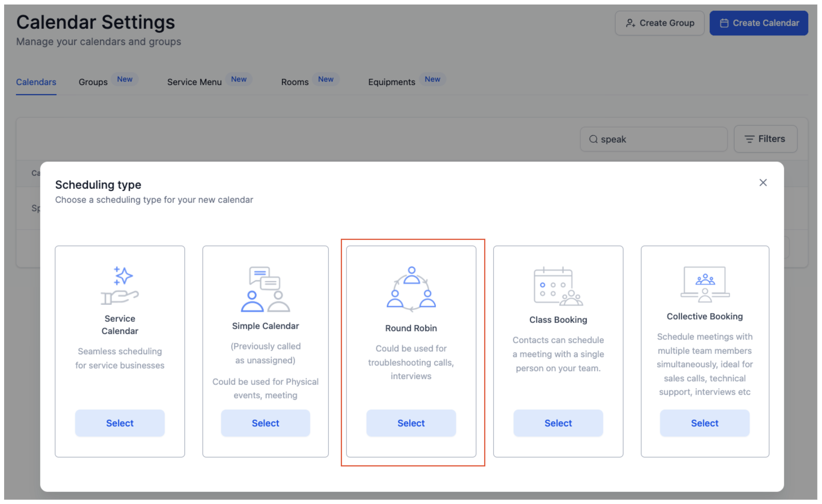This screenshot has width=822, height=504.
Task: Switch to the Rooms tab
Action: [x=295, y=82]
